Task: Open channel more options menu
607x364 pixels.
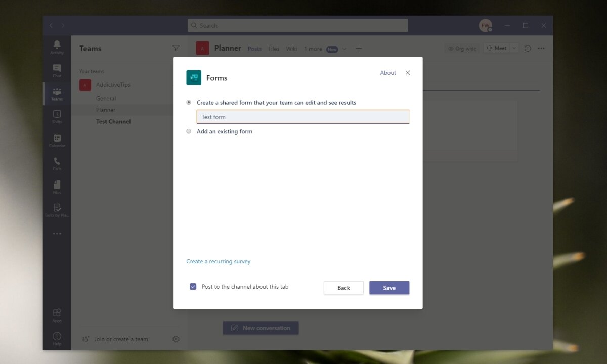Action: [541, 48]
